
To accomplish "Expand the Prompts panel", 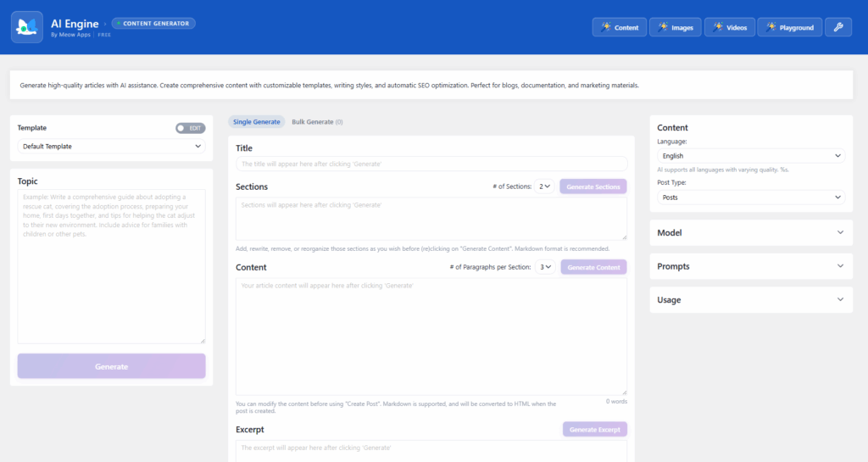I will pyautogui.click(x=751, y=266).
